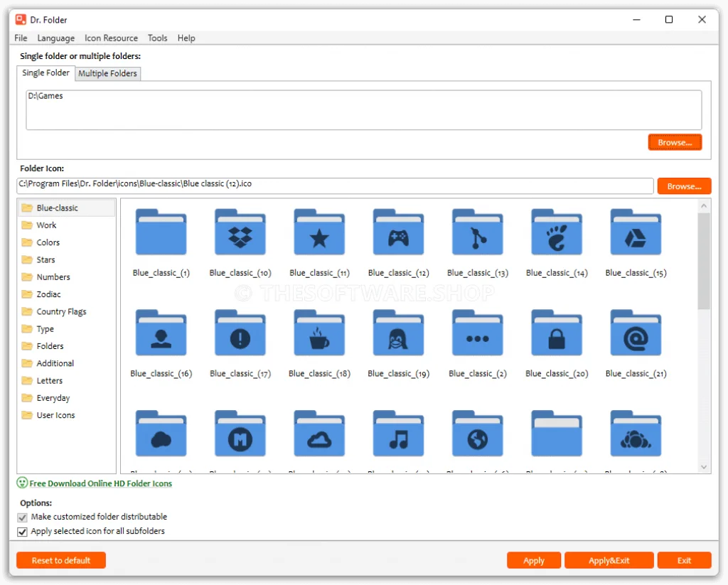Open the Language menu
The image size is (728, 585).
55,38
